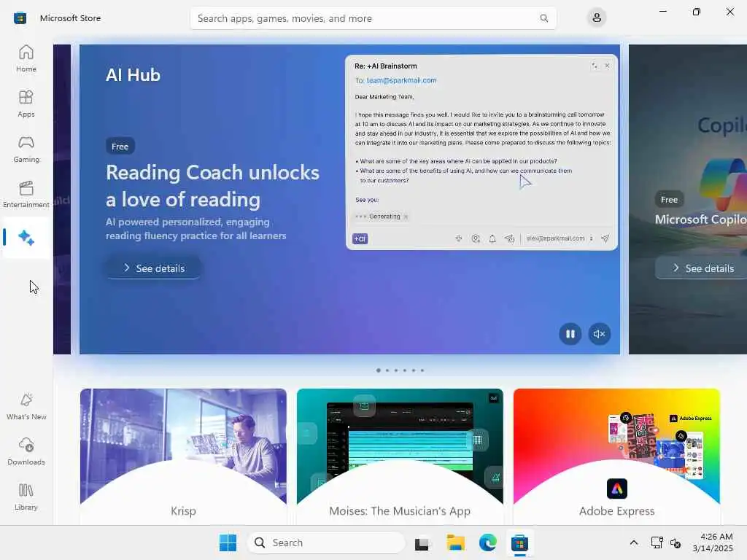This screenshot has height=560, width=747.
Task: Pause the hero banner video
Action: point(570,334)
